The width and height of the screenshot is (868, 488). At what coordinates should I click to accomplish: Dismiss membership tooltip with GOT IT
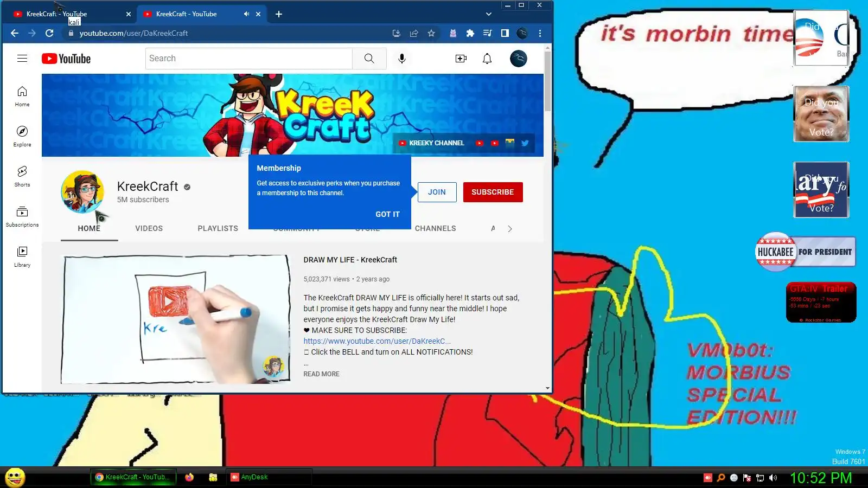(x=387, y=214)
